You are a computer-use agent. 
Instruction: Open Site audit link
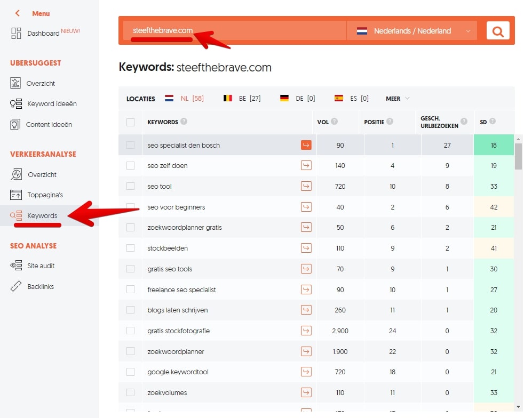[41, 266]
